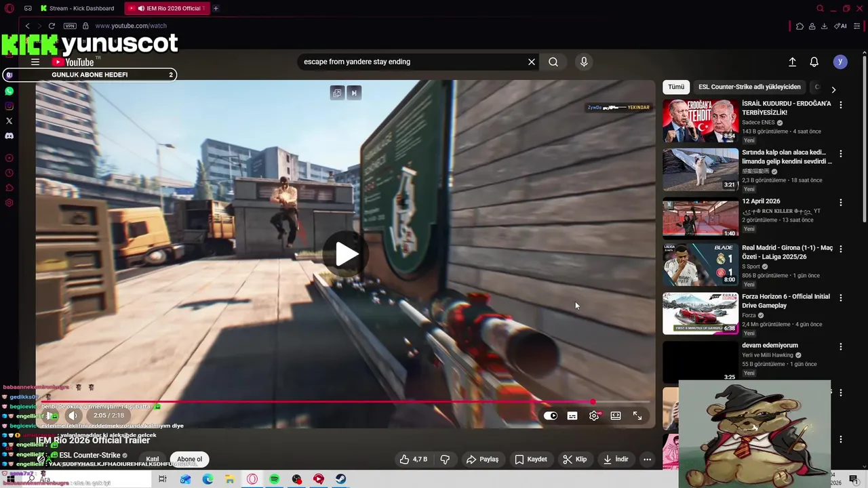Screen dimensions: 868x488
Task: Save the video with Kaydet
Action: pos(531,460)
